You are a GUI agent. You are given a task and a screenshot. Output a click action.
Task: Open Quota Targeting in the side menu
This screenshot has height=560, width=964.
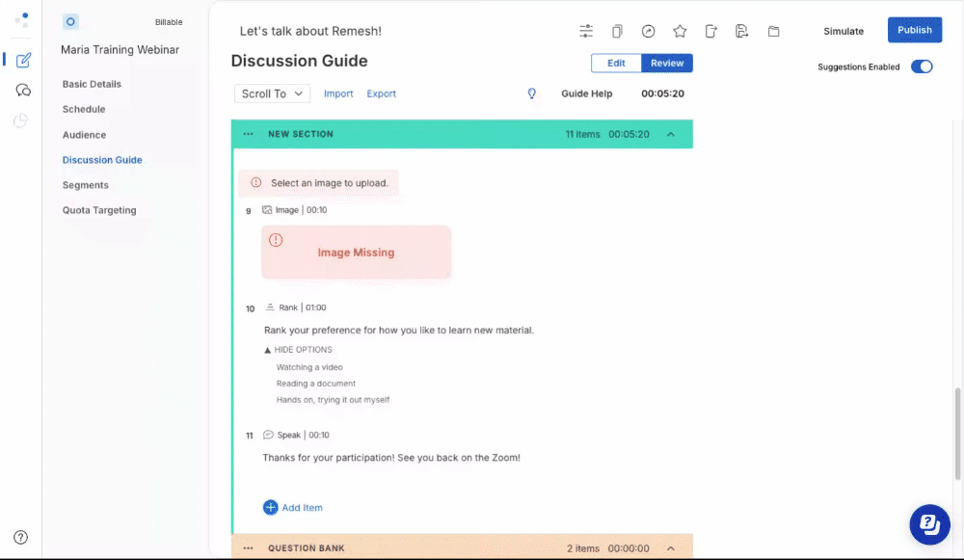point(99,210)
